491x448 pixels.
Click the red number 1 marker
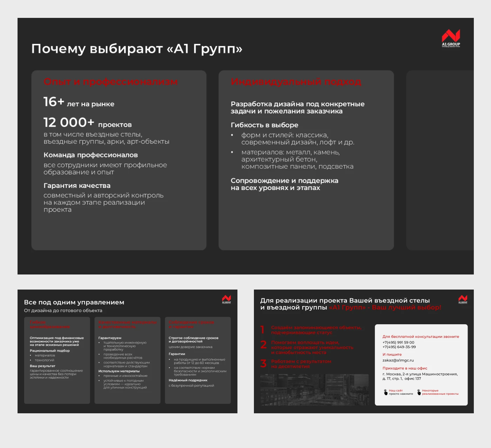[262, 330]
